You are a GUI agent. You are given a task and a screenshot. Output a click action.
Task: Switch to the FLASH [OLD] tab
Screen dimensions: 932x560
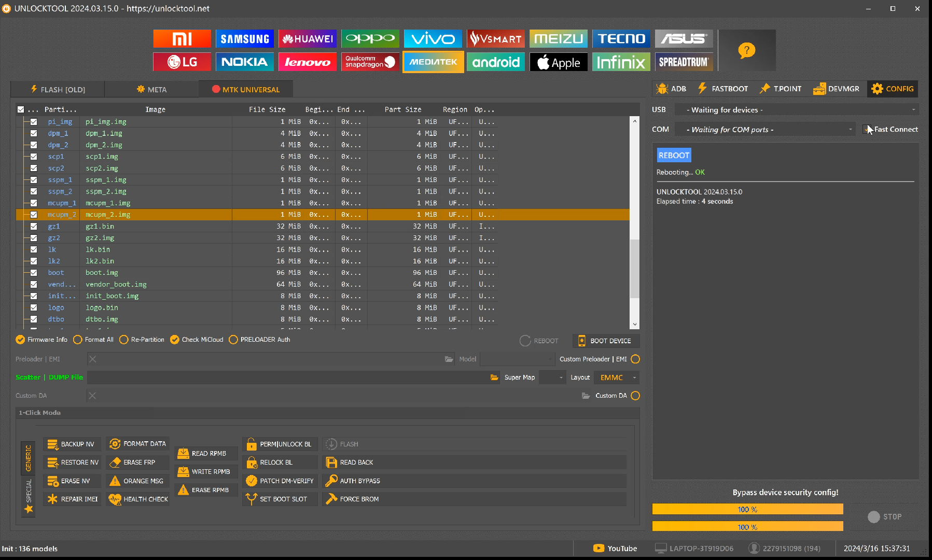(58, 89)
